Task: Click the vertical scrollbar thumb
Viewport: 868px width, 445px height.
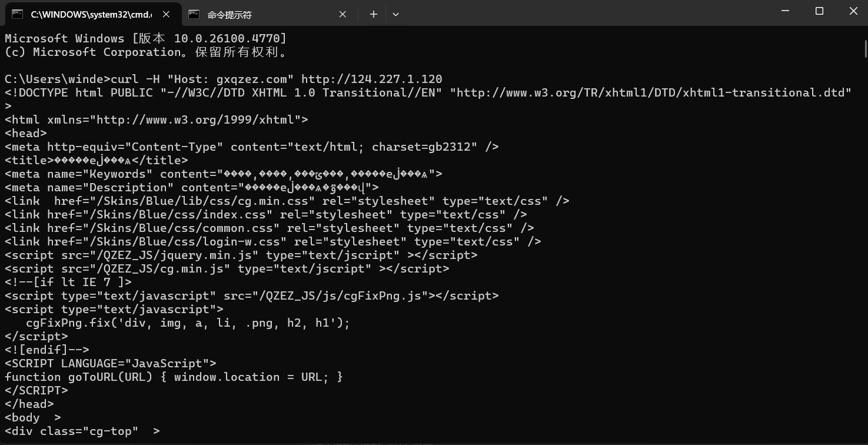Action: pos(865,48)
